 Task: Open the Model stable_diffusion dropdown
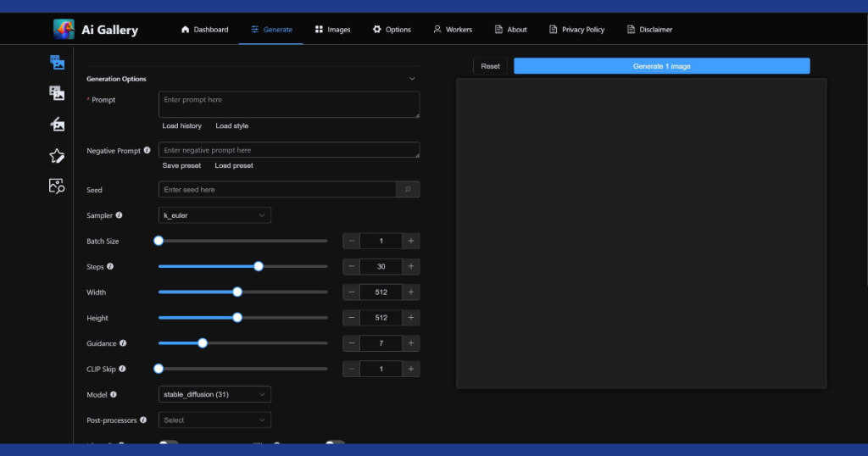point(214,395)
